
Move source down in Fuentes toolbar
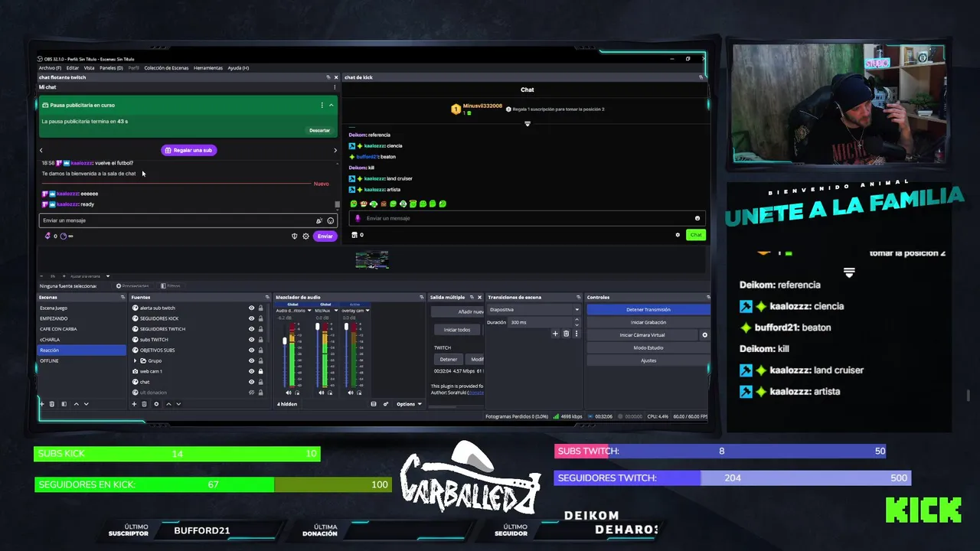click(178, 404)
